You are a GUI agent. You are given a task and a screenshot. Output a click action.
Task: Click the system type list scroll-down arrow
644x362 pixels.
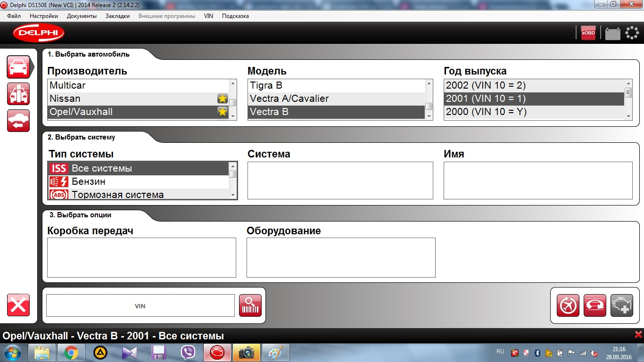pos(232,195)
